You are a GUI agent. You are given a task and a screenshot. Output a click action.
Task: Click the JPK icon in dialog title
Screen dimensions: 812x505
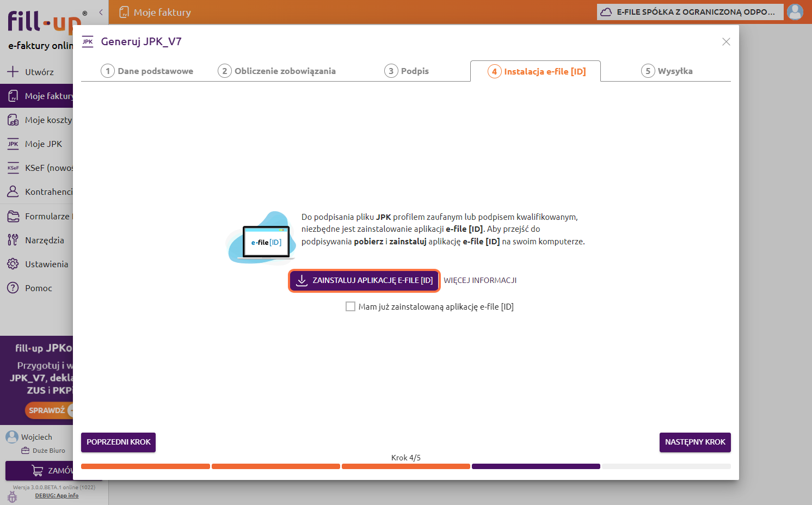88,42
